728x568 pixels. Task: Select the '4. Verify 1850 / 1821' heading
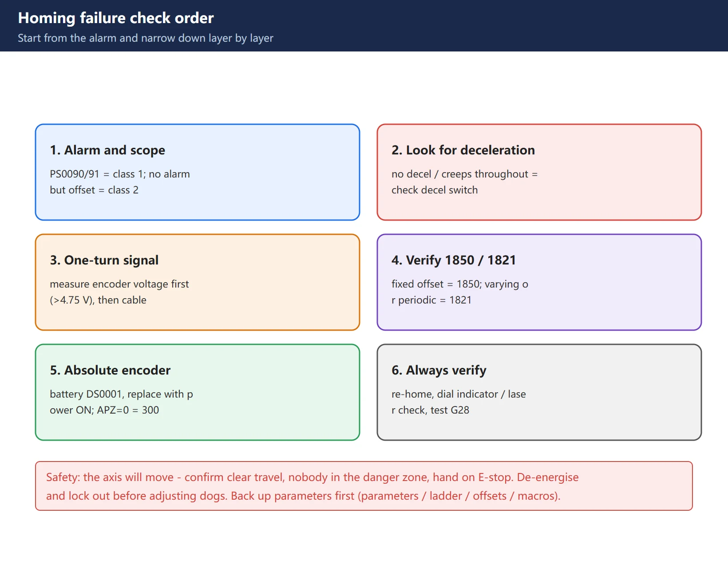454,260
